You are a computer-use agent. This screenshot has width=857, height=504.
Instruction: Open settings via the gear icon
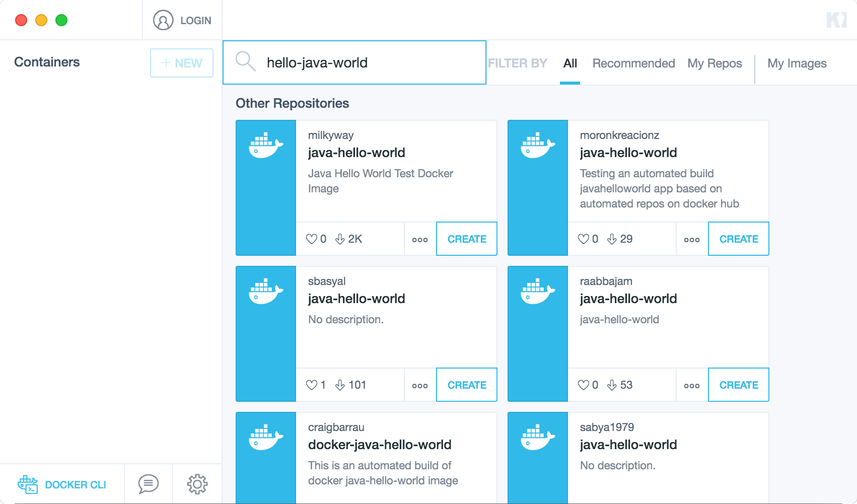click(x=197, y=484)
